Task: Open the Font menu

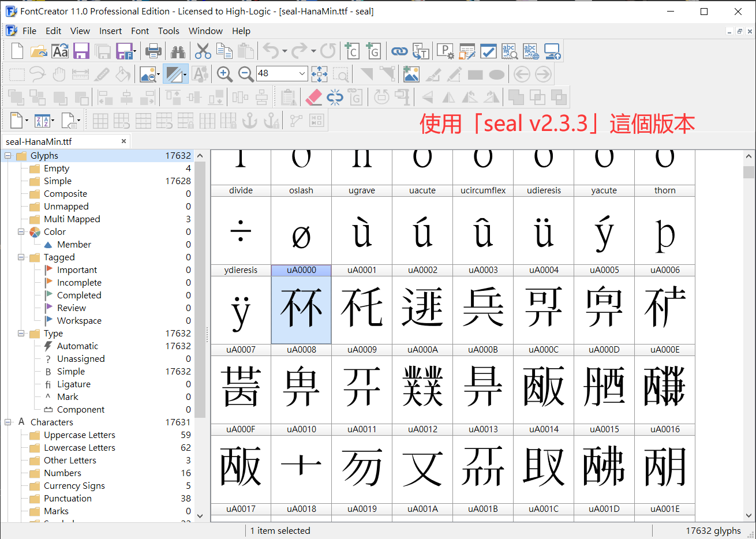Action: 140,31
